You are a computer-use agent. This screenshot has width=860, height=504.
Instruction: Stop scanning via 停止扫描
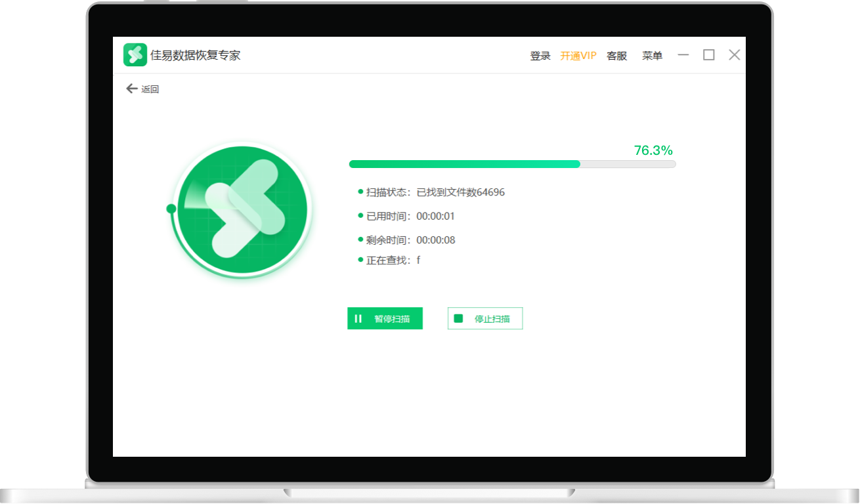484,318
